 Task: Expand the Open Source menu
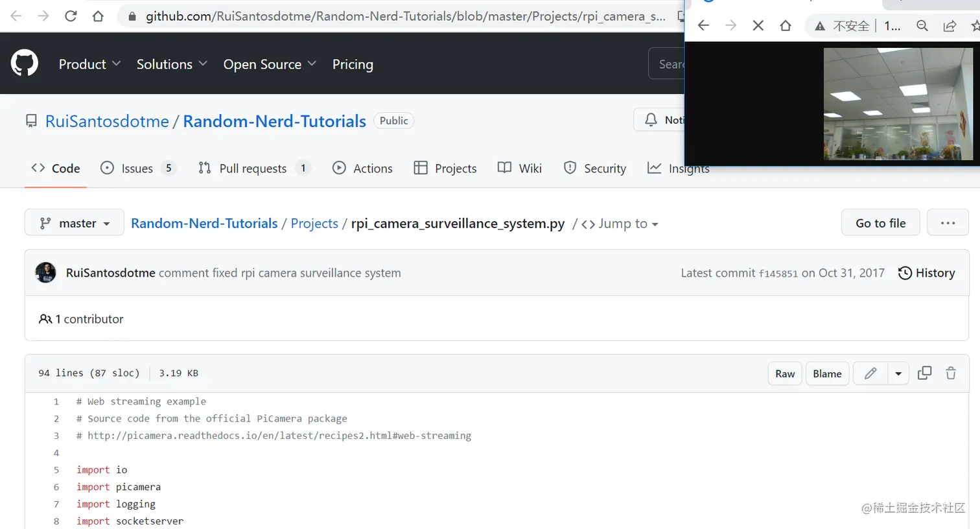coord(270,64)
